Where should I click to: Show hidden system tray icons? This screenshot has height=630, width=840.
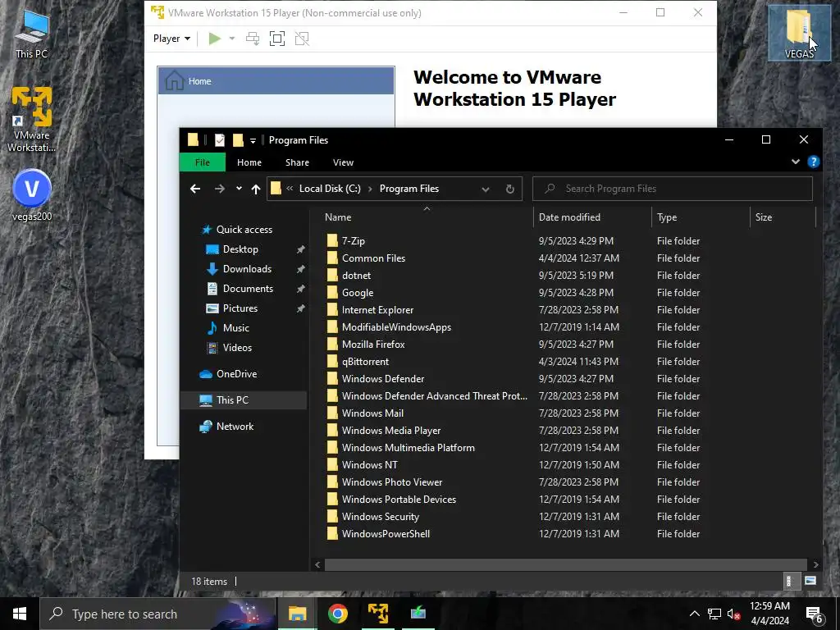coord(694,614)
